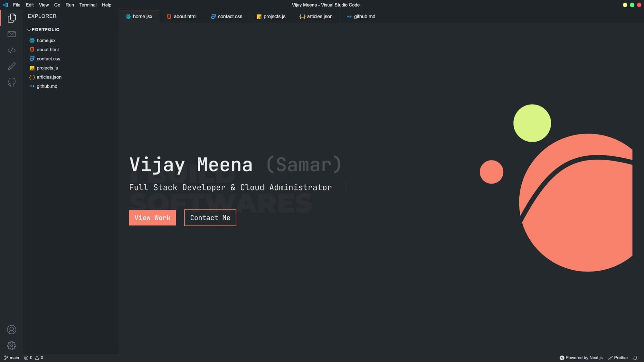Select the mail icon in the activity bar
This screenshot has height=362, width=644.
click(x=12, y=34)
